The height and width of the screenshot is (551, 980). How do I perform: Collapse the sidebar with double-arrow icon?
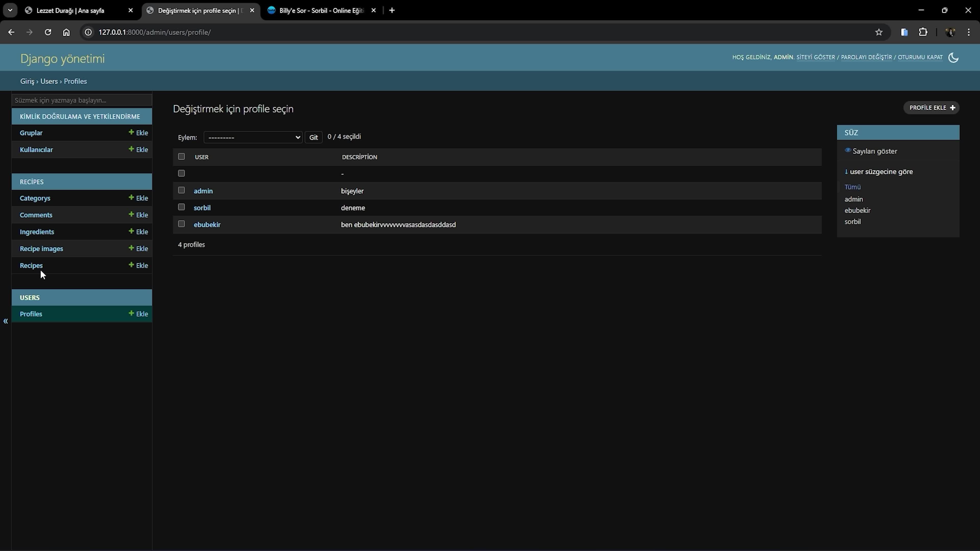[x=5, y=321]
